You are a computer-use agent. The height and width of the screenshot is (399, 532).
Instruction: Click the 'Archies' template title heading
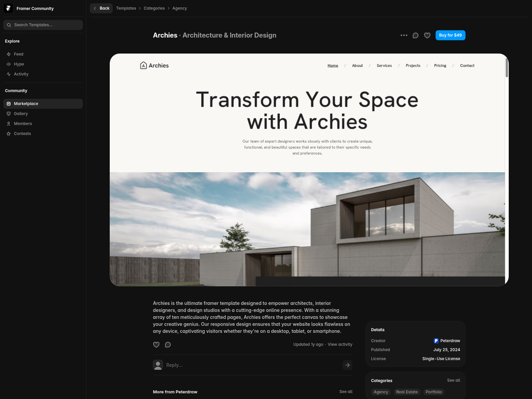coord(165,35)
